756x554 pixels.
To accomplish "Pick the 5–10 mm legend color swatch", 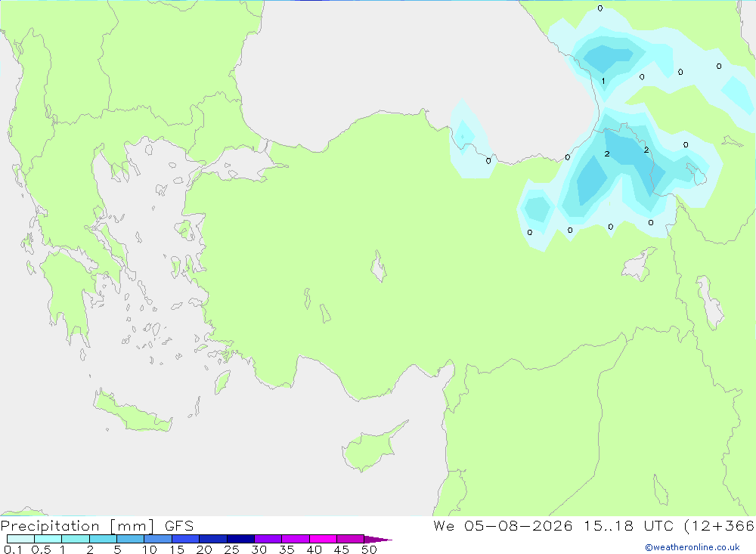I will 131,539.
